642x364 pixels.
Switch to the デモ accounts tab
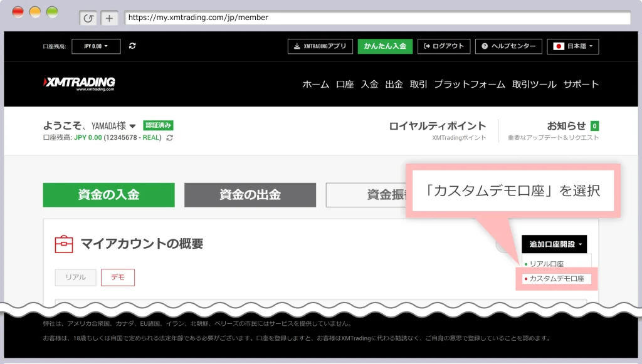coord(118,278)
